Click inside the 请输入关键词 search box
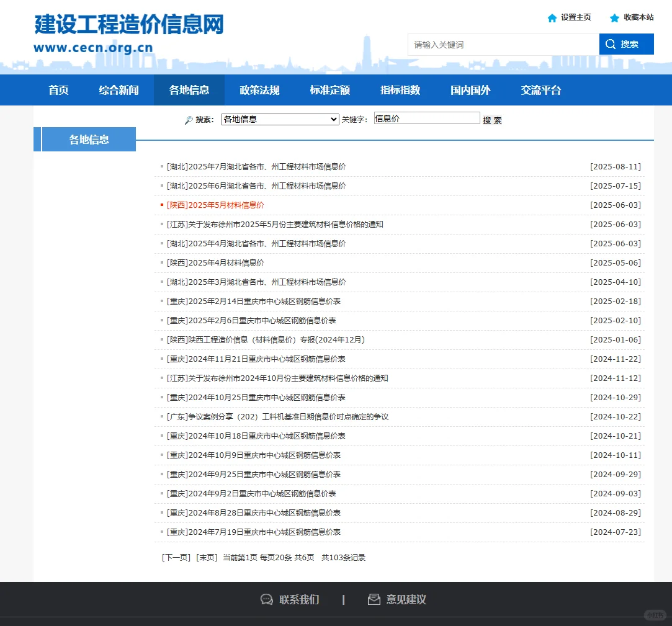The image size is (672, 626). pyautogui.click(x=503, y=44)
